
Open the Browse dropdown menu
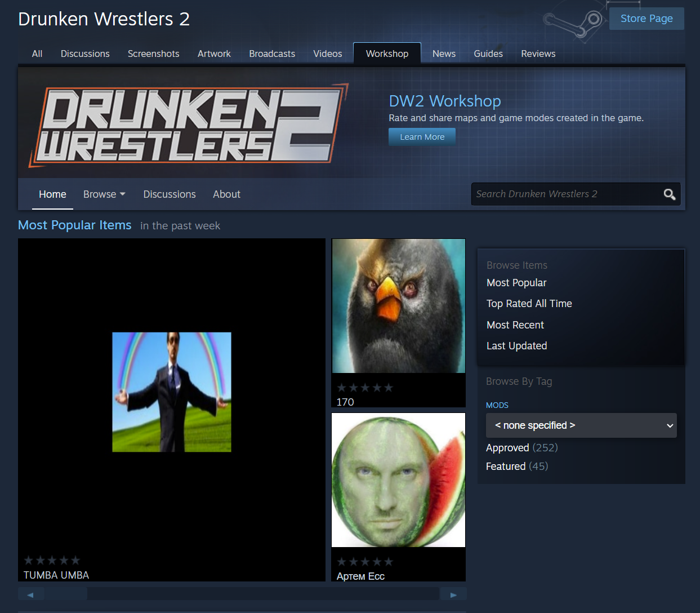(104, 194)
